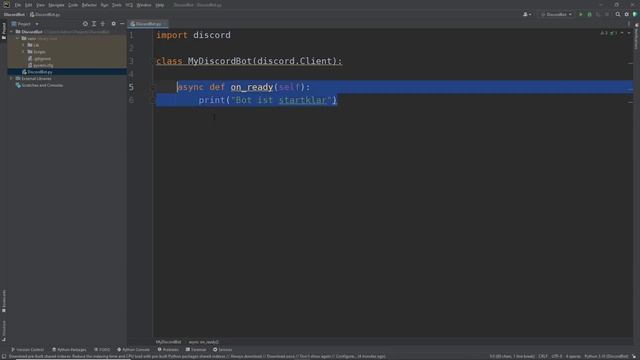Collapse the venv folder in tree
Image resolution: width=640 pixels, height=360 pixels.
(18, 38)
